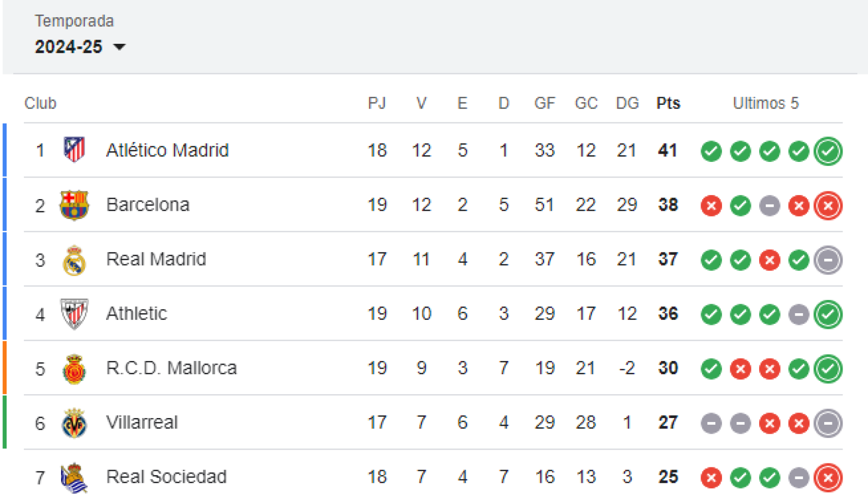Sort table by the Pts column header
The height and width of the screenshot is (499, 868).
pyautogui.click(x=667, y=103)
